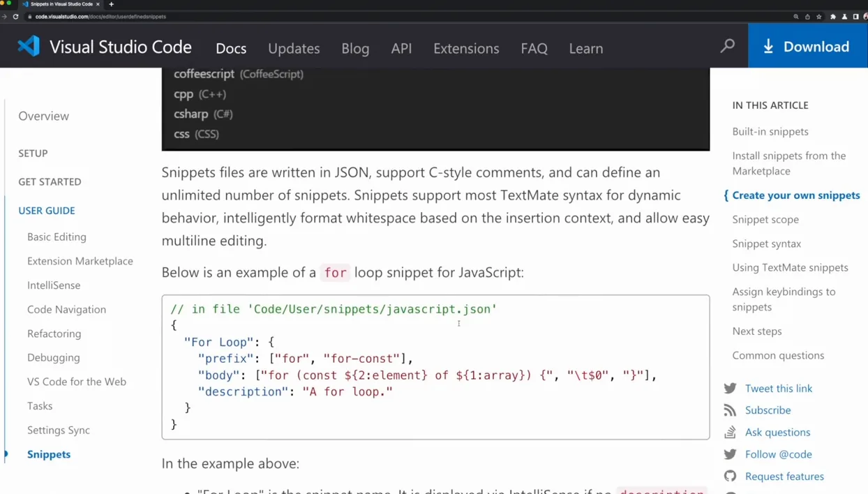Image resolution: width=868 pixels, height=494 pixels.
Task: Open Refactoring in the sidebar
Action: point(54,334)
